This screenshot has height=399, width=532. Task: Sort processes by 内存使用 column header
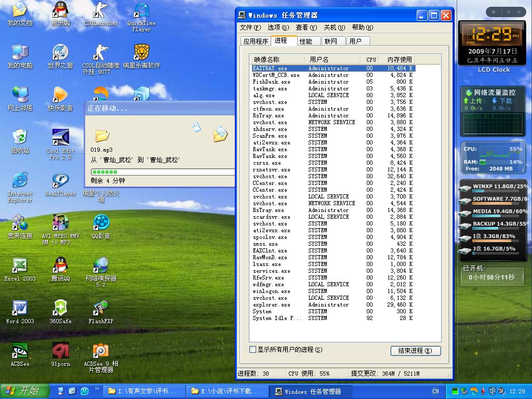(399, 59)
